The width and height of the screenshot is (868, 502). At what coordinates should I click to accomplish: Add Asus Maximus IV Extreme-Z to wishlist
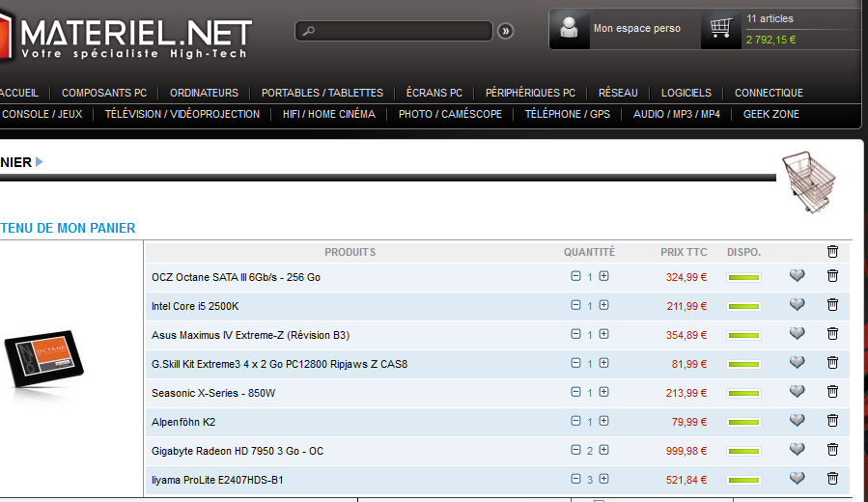click(x=797, y=334)
